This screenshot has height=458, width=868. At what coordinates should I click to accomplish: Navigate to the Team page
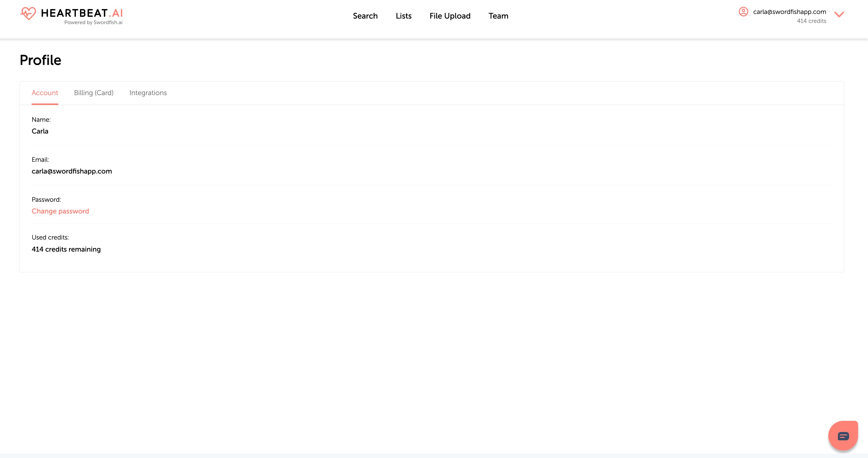498,16
